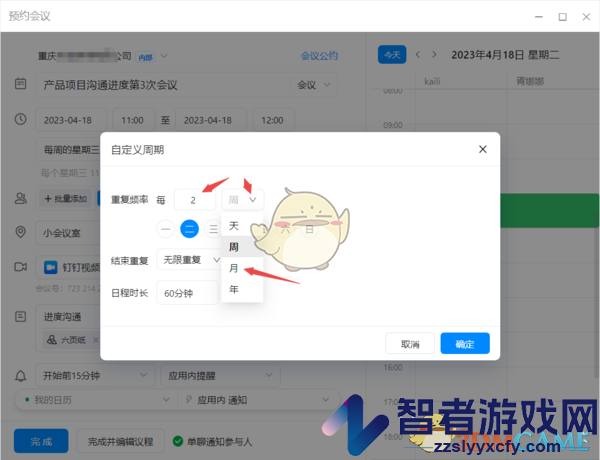Click the repeat interval field showing 2
Image resolution: width=600 pixels, height=460 pixels.
click(x=194, y=200)
